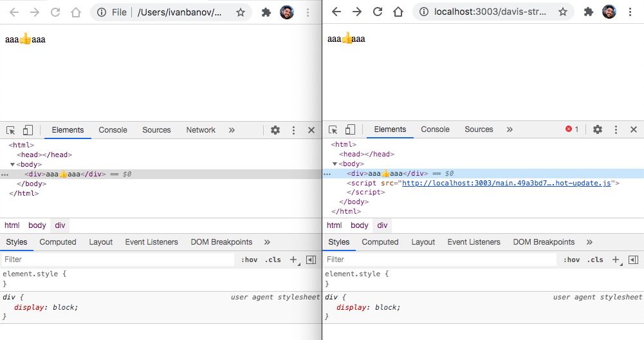
Task: Click the html breadcrumb in the right DevTools
Action: coord(334,225)
